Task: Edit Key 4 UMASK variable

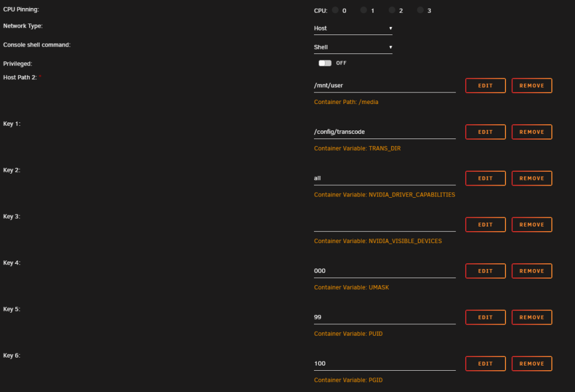Action: coord(485,271)
